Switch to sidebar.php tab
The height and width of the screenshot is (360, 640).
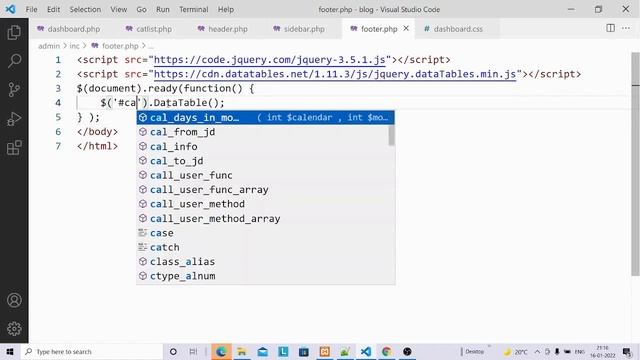point(300,29)
